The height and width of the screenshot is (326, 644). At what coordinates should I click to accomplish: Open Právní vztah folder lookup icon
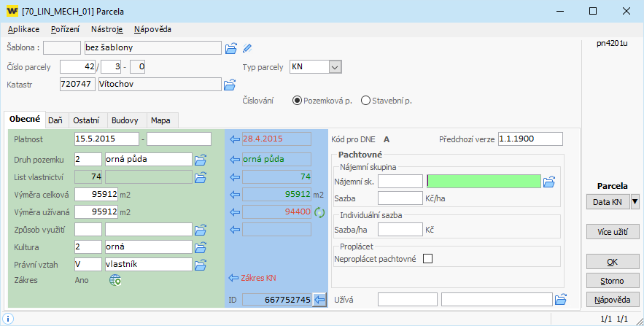[x=201, y=265]
